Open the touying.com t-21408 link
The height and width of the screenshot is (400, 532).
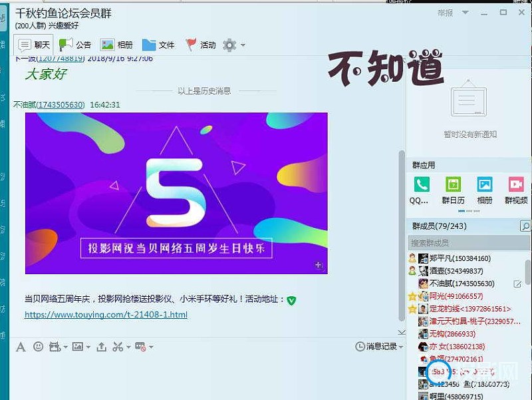tap(106, 315)
